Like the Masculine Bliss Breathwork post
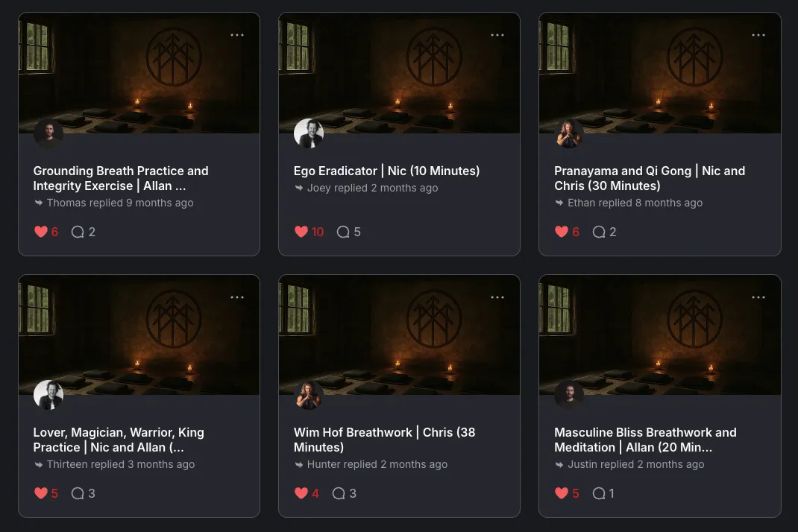The height and width of the screenshot is (532, 798). pos(562,493)
